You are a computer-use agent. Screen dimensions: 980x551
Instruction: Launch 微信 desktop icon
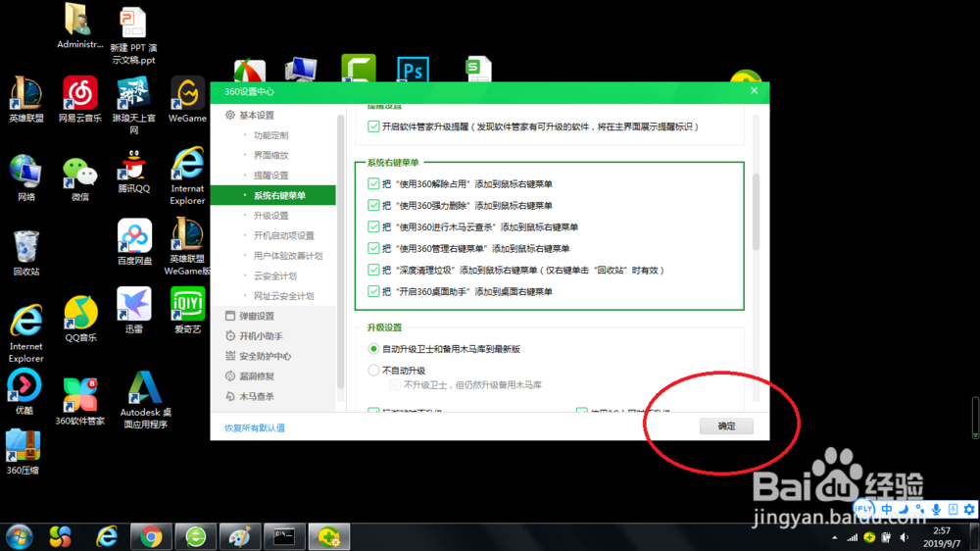click(x=80, y=177)
